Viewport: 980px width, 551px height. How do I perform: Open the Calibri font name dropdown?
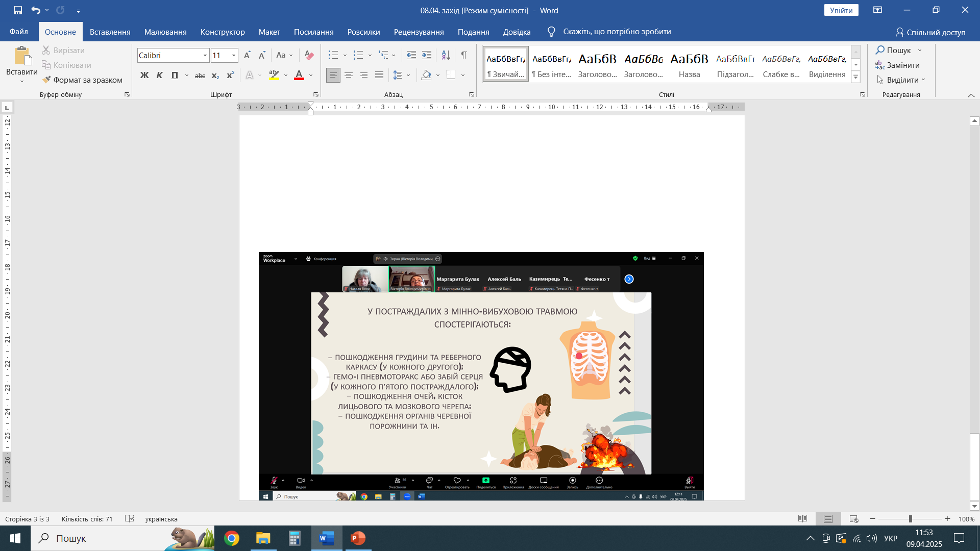(x=205, y=55)
